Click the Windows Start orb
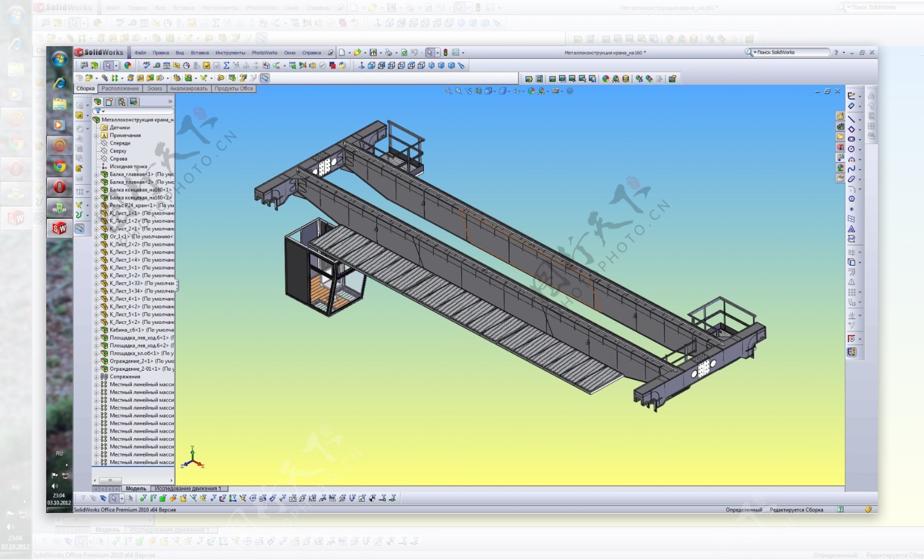924x560 pixels. [59, 59]
